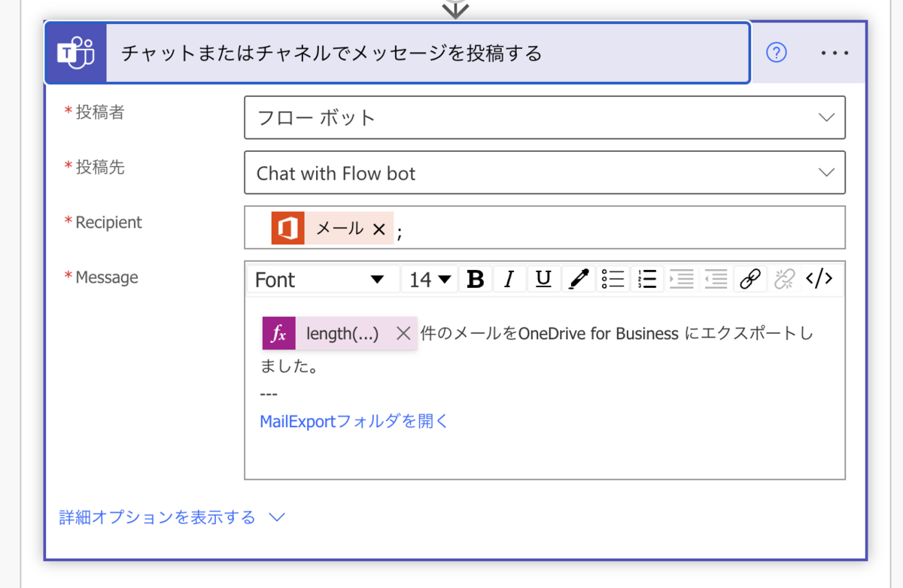Open the 投稿者 dropdown showing フロー ボット
903x588 pixels.
[x=545, y=117]
